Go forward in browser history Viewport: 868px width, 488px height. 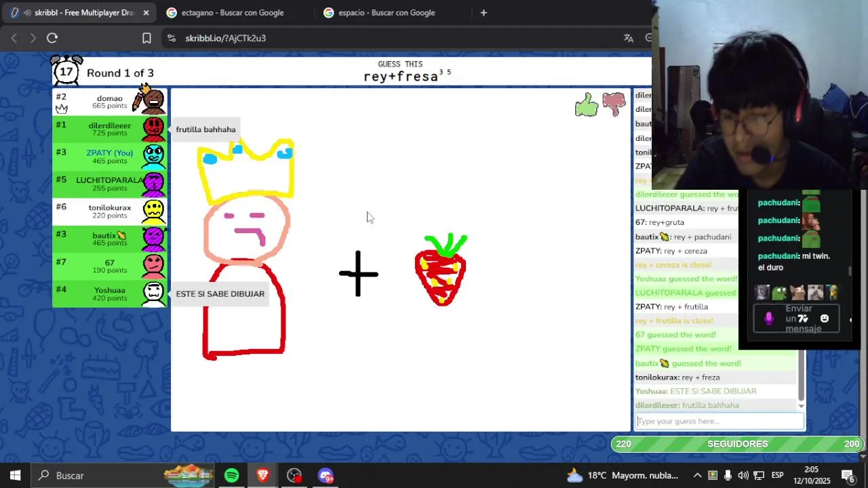(x=33, y=38)
